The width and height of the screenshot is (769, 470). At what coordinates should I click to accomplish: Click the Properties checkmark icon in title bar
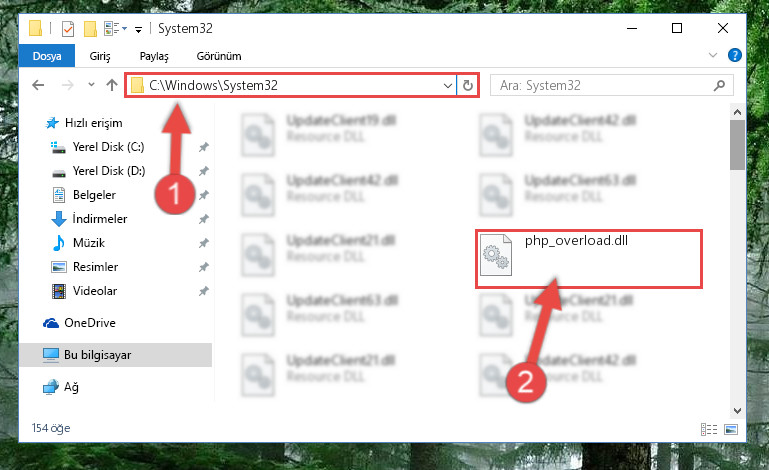[x=68, y=29]
